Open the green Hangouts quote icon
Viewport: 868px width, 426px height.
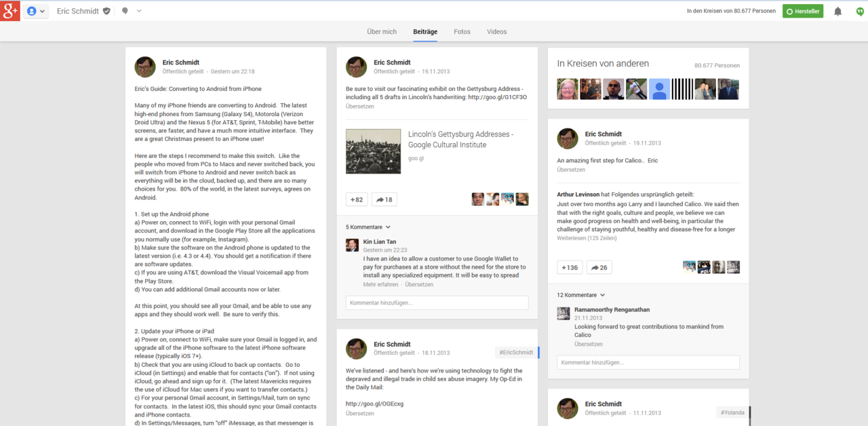pos(860,12)
